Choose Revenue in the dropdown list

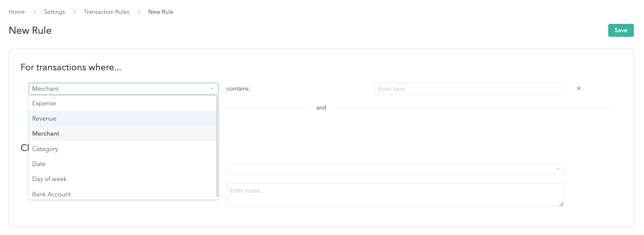tap(44, 119)
